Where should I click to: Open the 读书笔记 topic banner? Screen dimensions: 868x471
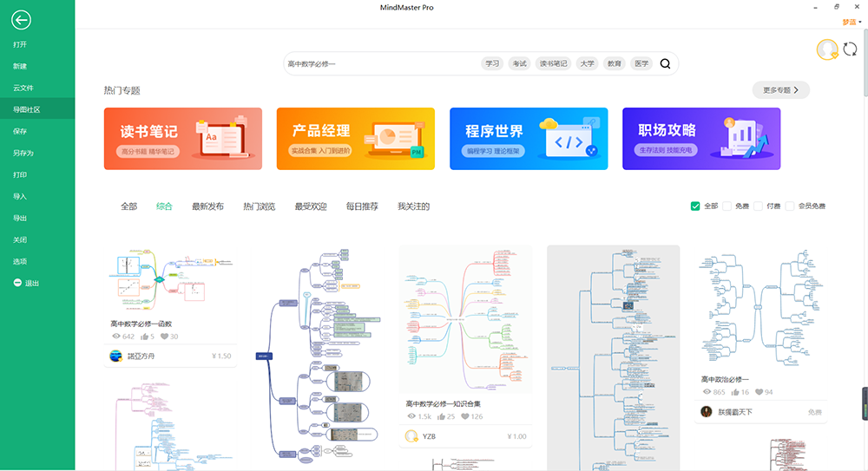click(x=182, y=139)
